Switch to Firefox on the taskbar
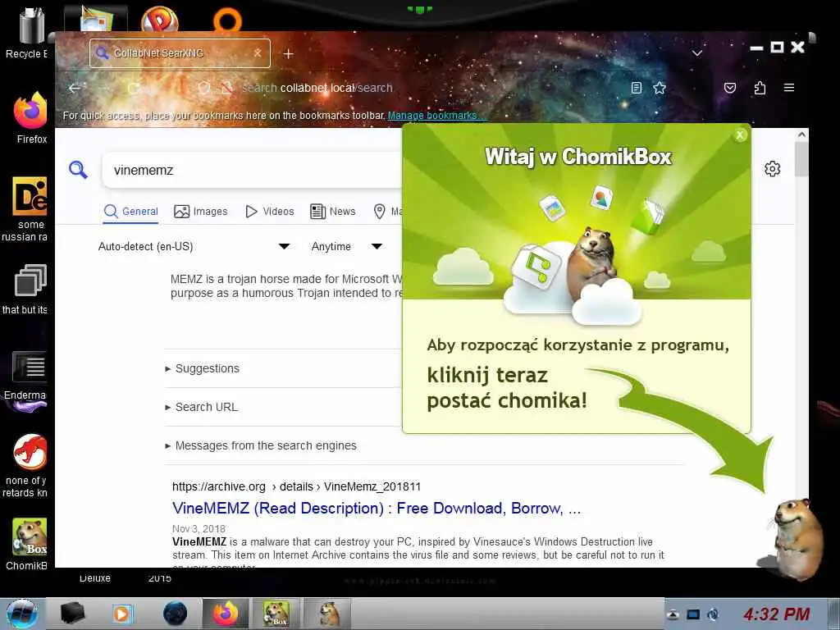The width and height of the screenshot is (840, 630). point(226,614)
